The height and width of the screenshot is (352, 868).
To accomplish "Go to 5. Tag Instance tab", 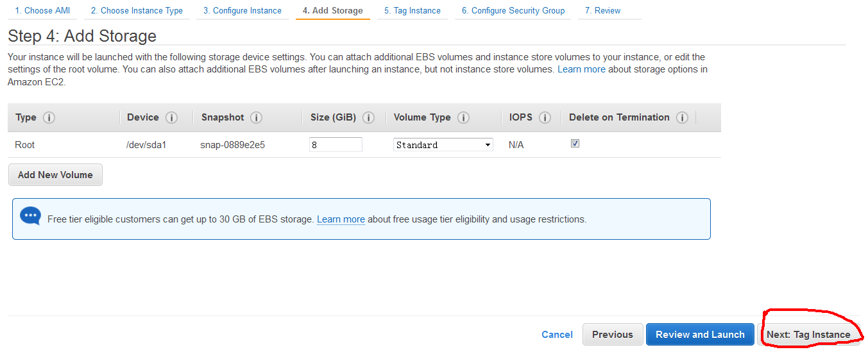I will 413,11.
